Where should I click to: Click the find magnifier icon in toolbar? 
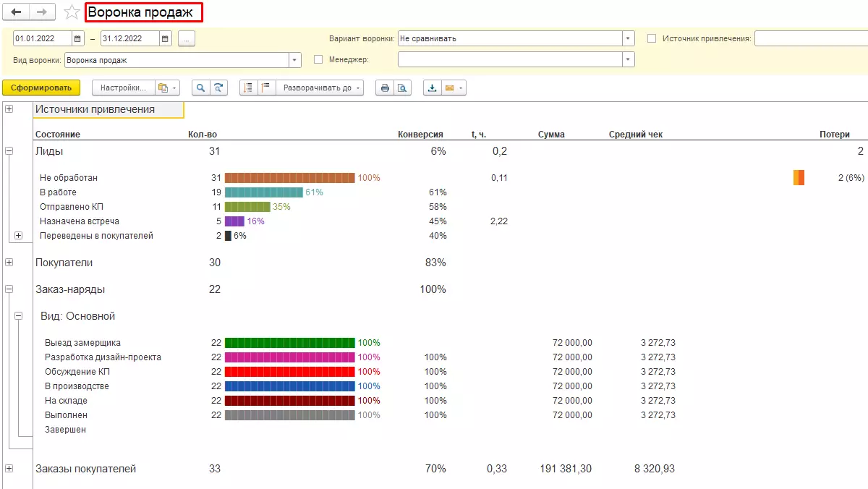pyautogui.click(x=200, y=88)
